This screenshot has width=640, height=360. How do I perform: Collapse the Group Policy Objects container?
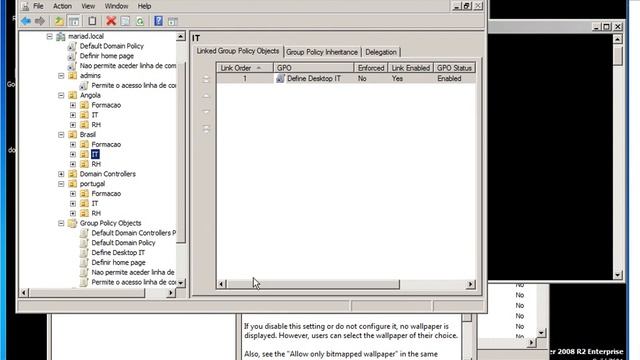tap(61, 223)
